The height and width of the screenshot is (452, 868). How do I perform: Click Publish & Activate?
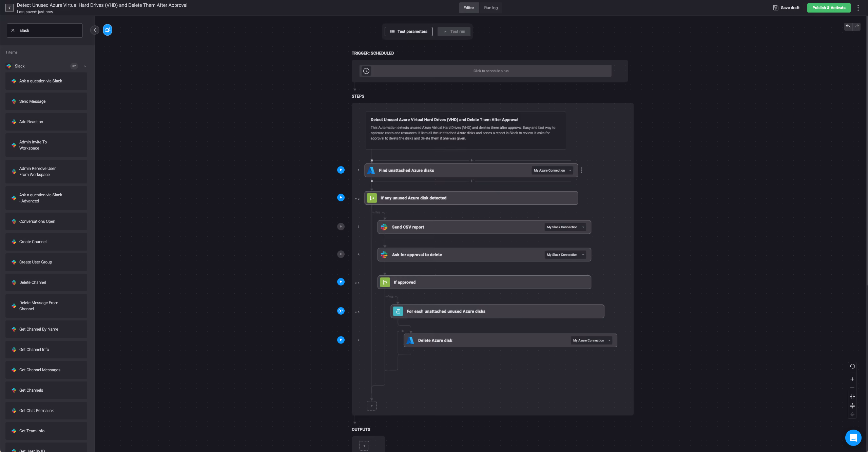pyautogui.click(x=829, y=8)
